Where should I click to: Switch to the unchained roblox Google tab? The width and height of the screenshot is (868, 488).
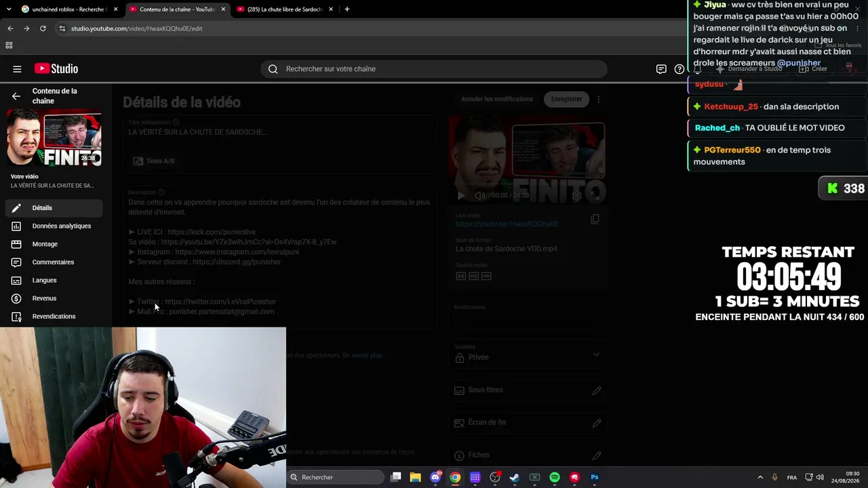pyautogui.click(x=69, y=9)
